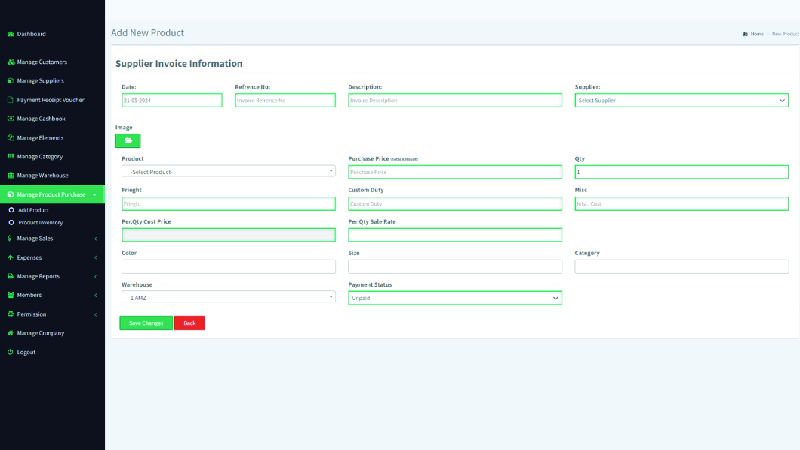Open the Add Product submenu item
Viewport: 800px width, 450px height.
tap(33, 210)
